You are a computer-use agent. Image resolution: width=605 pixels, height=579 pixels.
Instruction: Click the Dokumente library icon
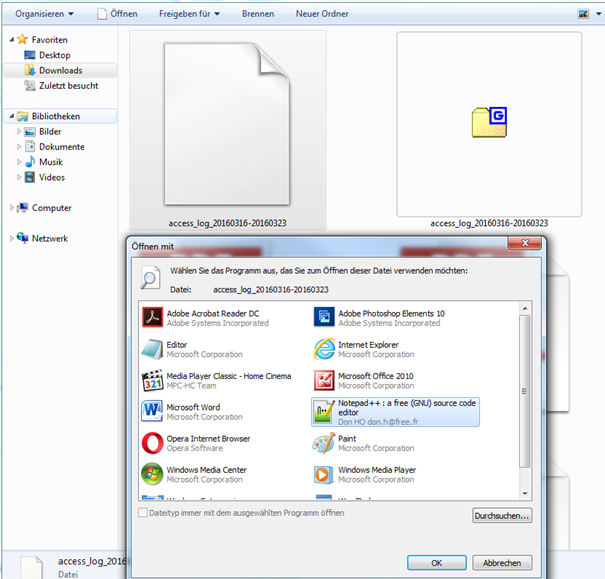coord(30,147)
